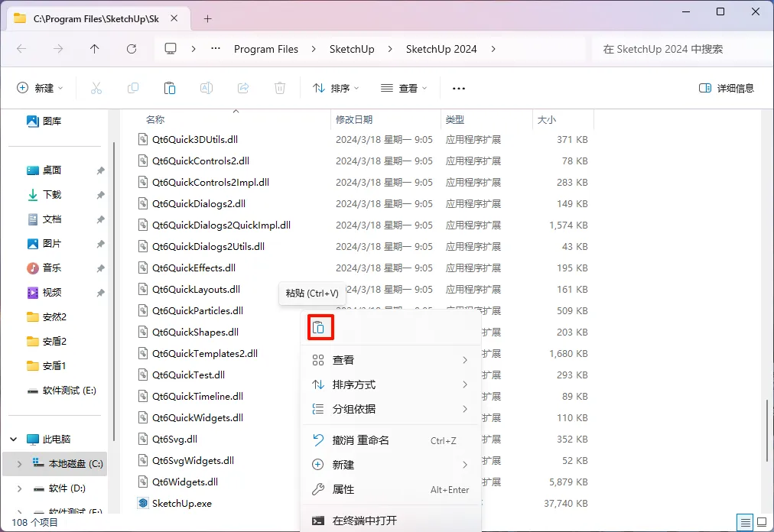Sort by Date modified (修改日期) column header
The width and height of the screenshot is (774, 532).
[354, 119]
